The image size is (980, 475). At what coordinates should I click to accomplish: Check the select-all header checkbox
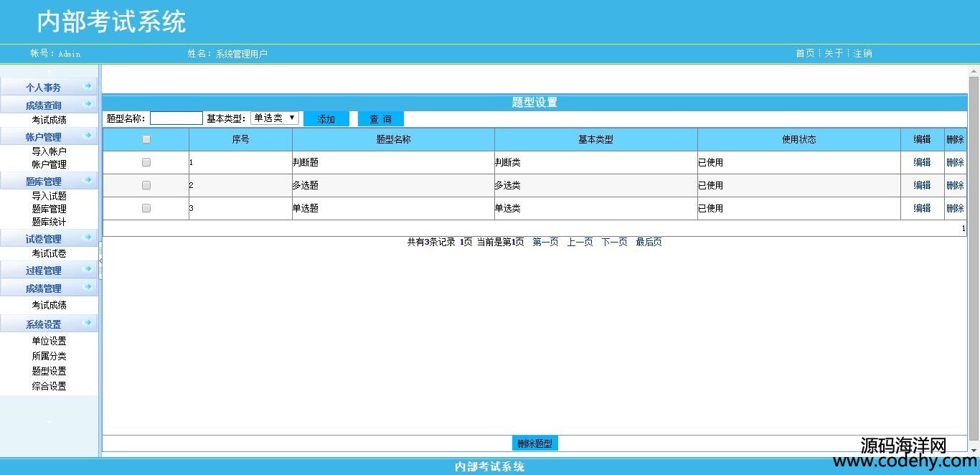(x=146, y=140)
